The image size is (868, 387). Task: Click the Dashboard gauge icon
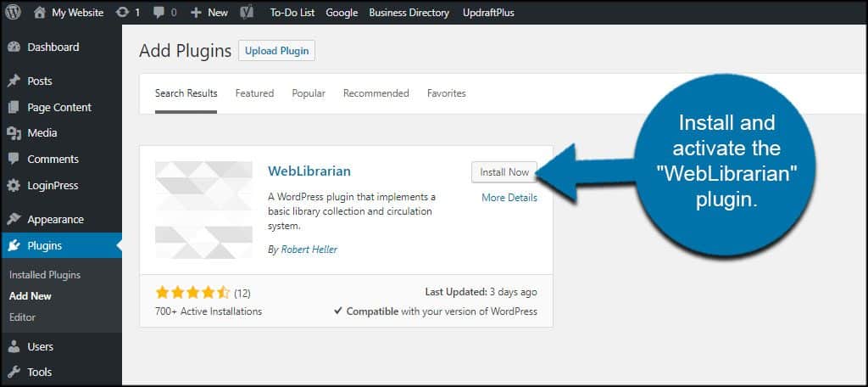[14, 48]
